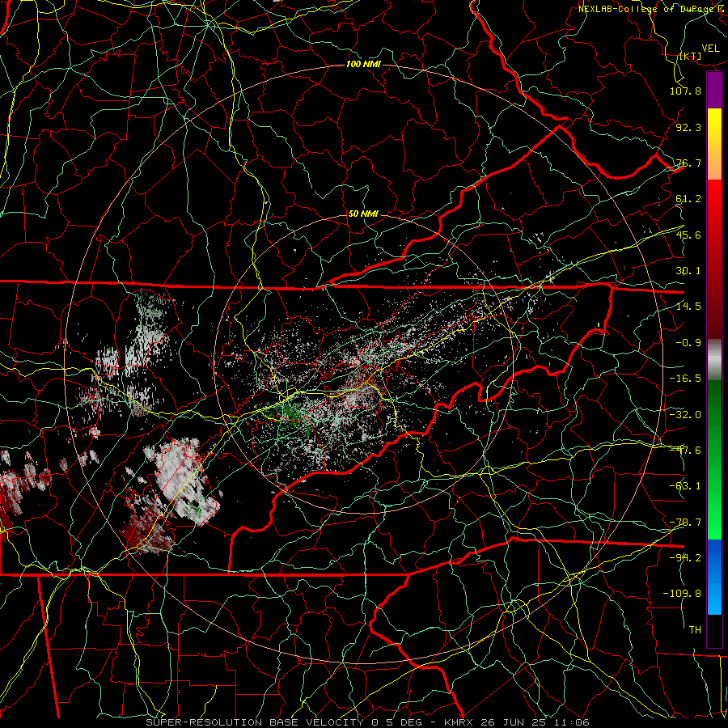The image size is (728, 728).
Task: Click the -94.2 legend value
Action: pyautogui.click(x=685, y=558)
